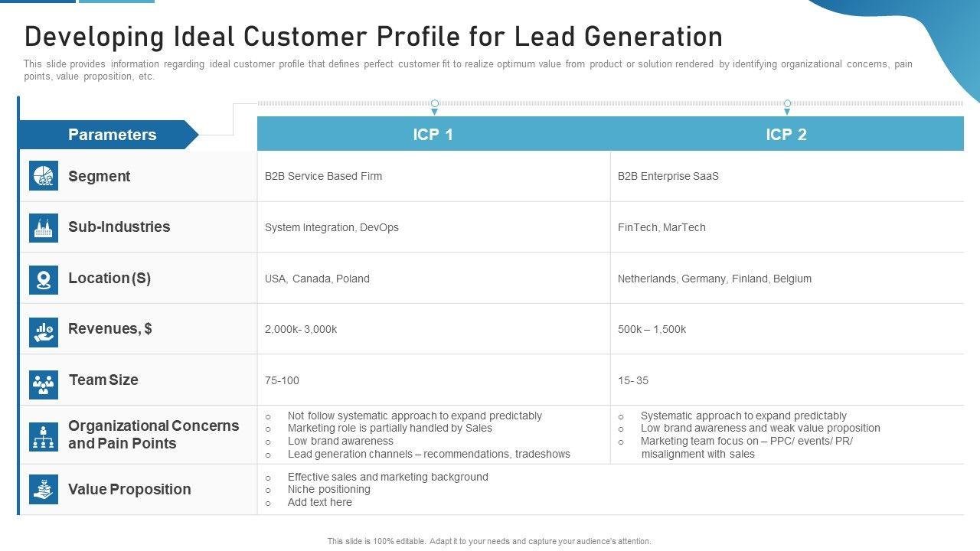The width and height of the screenshot is (980, 551).
Task: Click the 'B2B Service Based Firm' cell
Action: (x=323, y=176)
